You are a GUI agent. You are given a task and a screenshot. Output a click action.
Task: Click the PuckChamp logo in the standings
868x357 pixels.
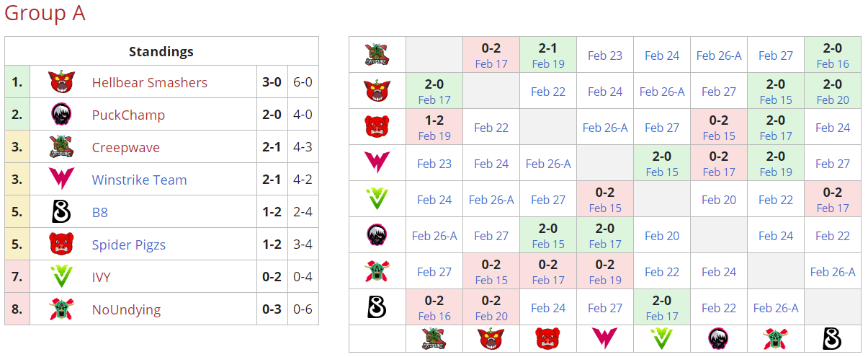coord(61,115)
